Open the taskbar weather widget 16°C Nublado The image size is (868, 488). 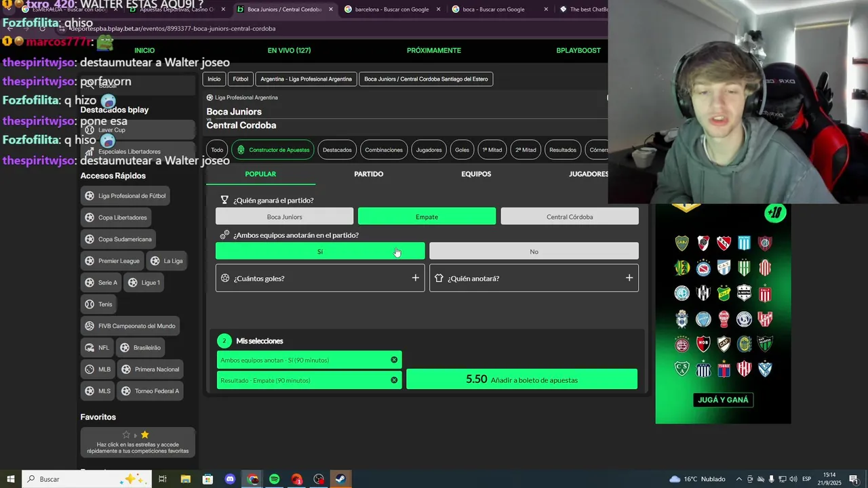pyautogui.click(x=697, y=479)
